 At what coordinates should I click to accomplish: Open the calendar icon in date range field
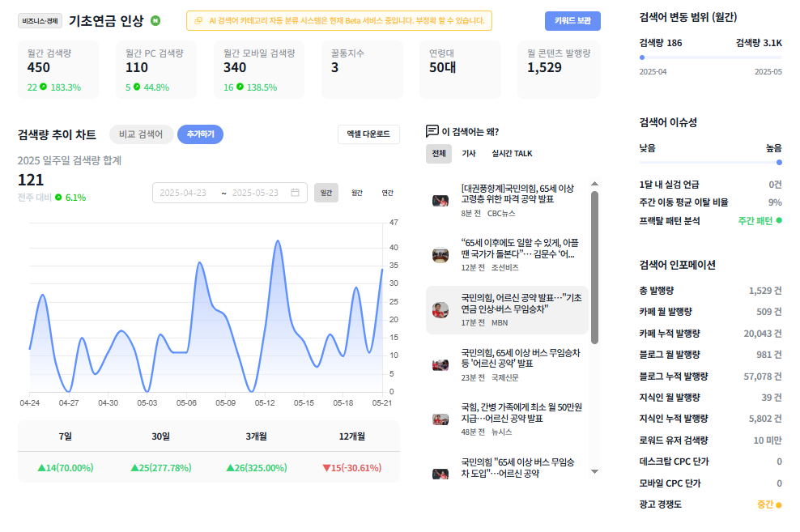(295, 192)
